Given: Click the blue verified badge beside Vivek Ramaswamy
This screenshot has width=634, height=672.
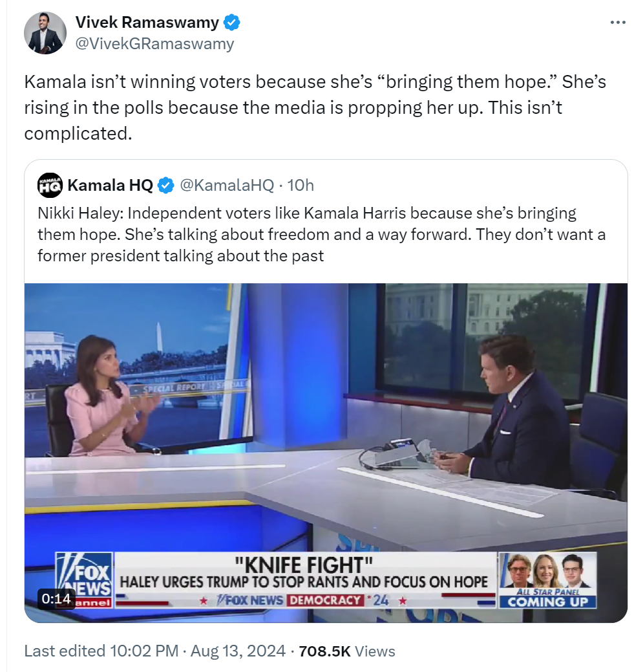Looking at the screenshot, I should (232, 22).
